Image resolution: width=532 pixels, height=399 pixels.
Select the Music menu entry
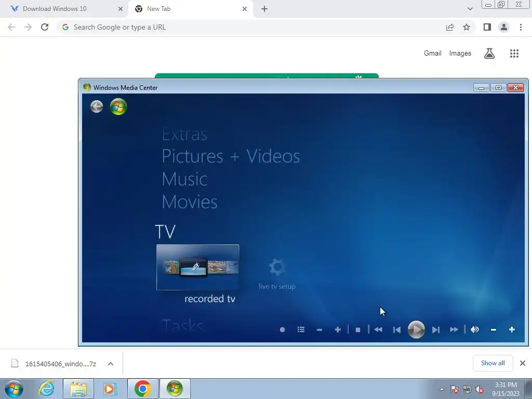[x=184, y=179]
